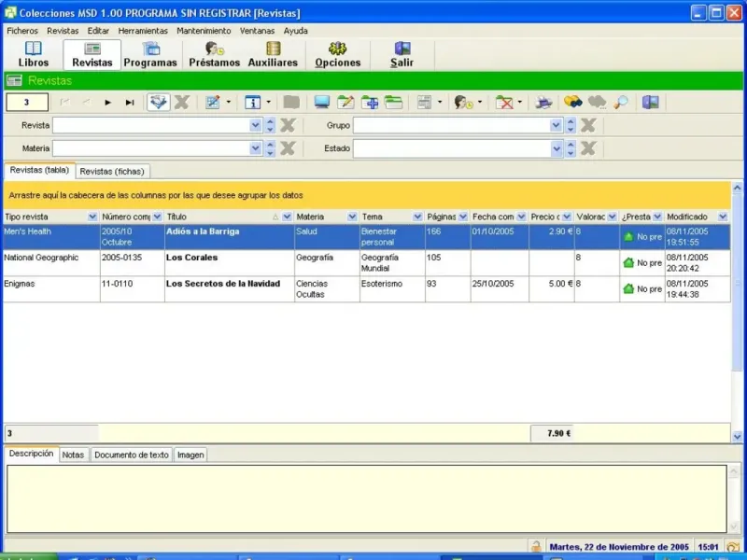The height and width of the screenshot is (560, 747).
Task: Click the Opciones button
Action: (x=337, y=54)
